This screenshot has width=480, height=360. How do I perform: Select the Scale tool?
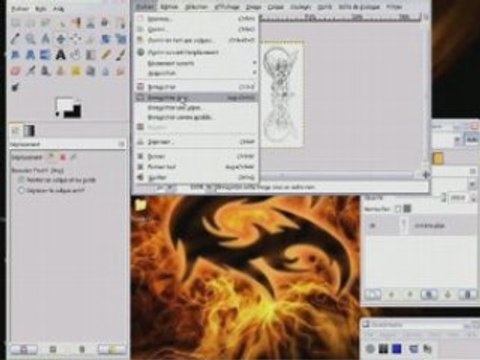pos(121,39)
